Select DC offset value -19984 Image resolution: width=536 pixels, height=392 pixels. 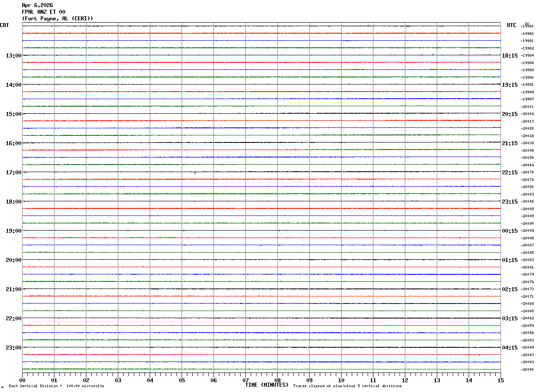[528, 56]
